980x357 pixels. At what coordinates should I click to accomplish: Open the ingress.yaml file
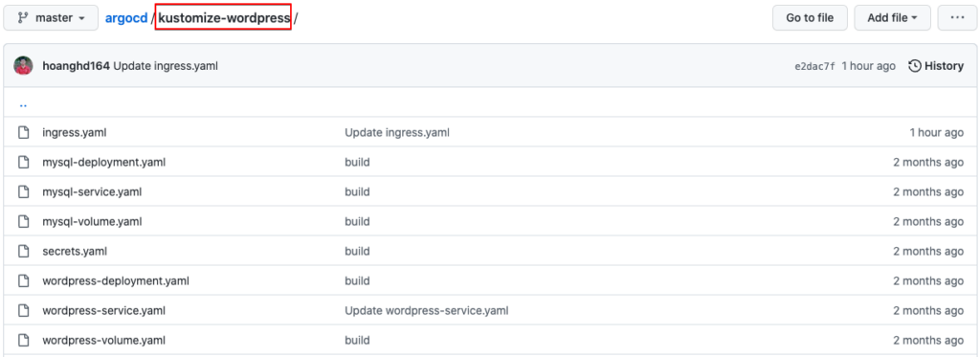pos(75,132)
